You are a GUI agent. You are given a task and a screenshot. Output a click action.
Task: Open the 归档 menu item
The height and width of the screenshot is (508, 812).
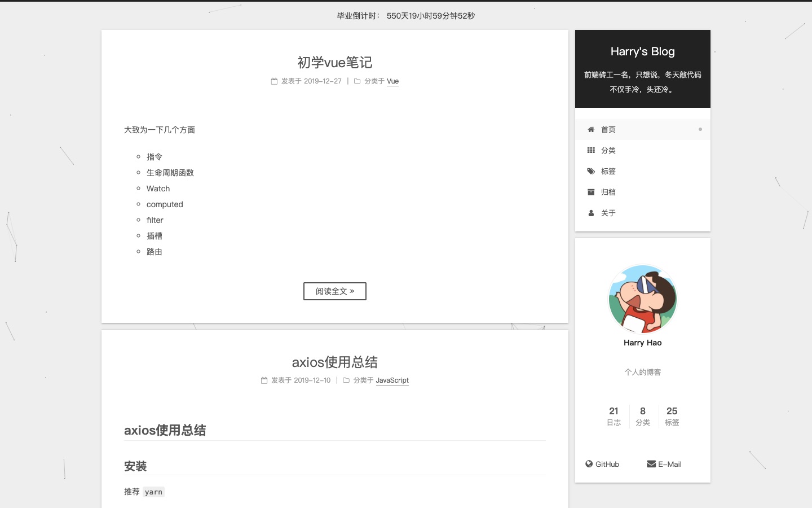643,192
